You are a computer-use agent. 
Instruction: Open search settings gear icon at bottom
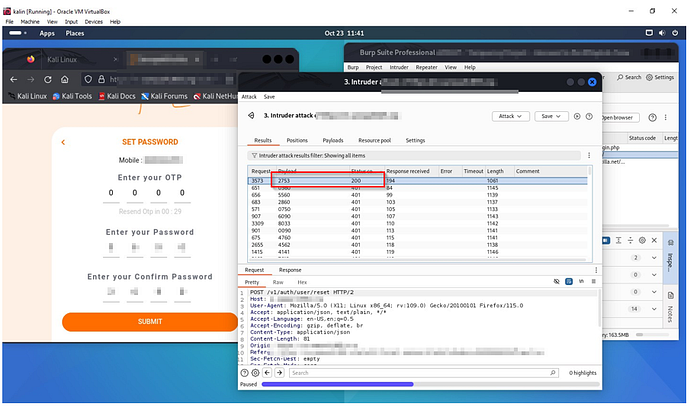[255, 373]
